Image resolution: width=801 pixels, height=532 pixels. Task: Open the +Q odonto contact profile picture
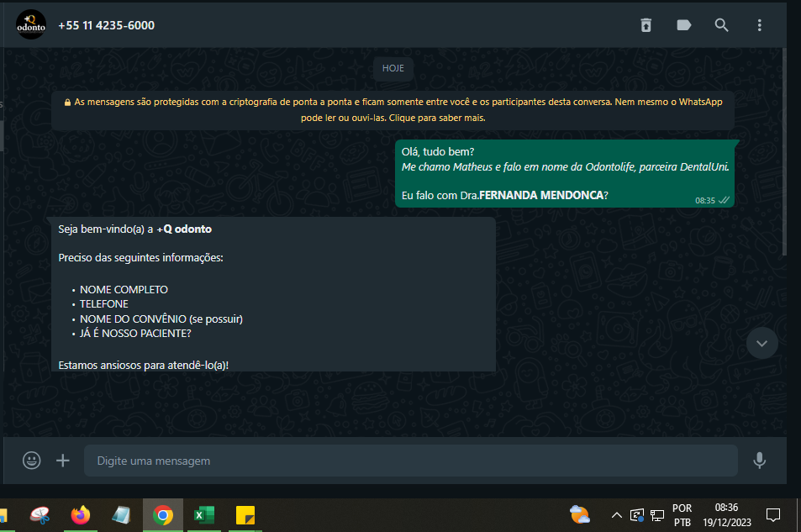pos(31,25)
